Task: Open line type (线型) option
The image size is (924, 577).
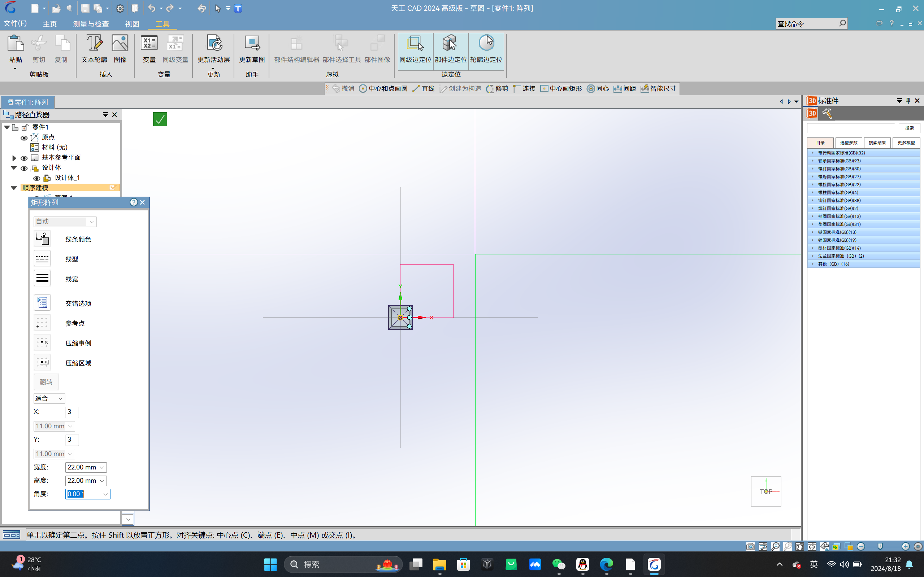Action: click(42, 259)
